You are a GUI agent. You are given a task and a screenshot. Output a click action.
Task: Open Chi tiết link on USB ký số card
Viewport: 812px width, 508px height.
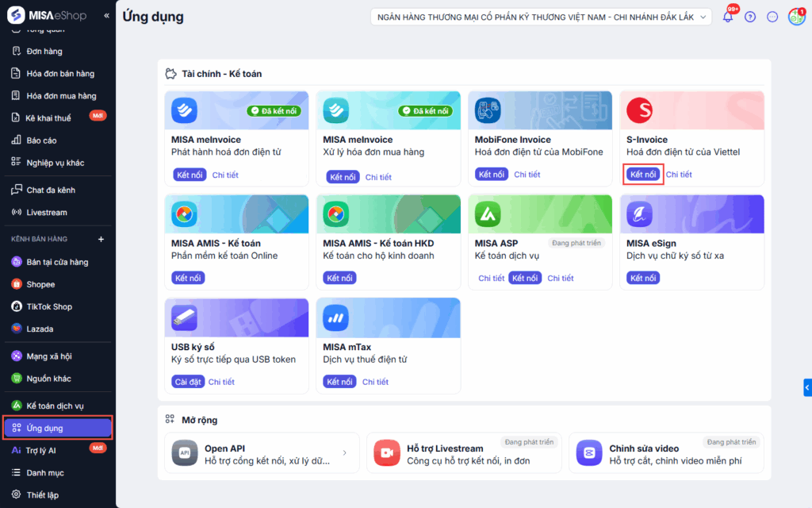click(222, 382)
